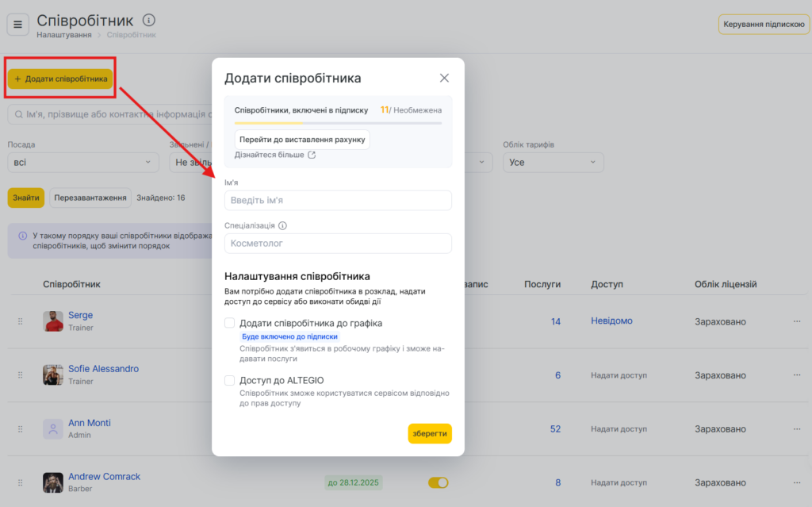Open the hamburger menu
The height and width of the screenshot is (507, 812).
tap(17, 25)
